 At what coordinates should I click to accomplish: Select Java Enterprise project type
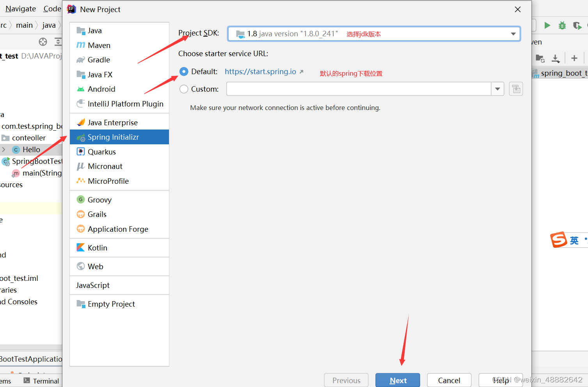click(119, 122)
